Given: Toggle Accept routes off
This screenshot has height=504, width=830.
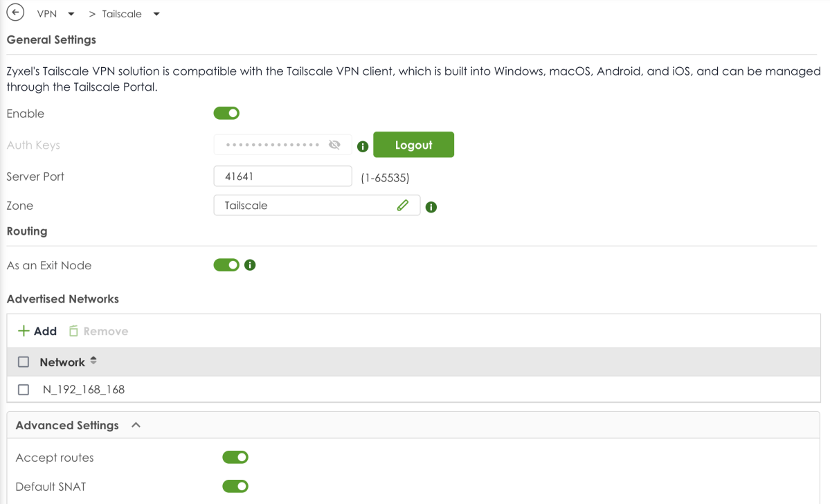Looking at the screenshot, I should point(235,457).
